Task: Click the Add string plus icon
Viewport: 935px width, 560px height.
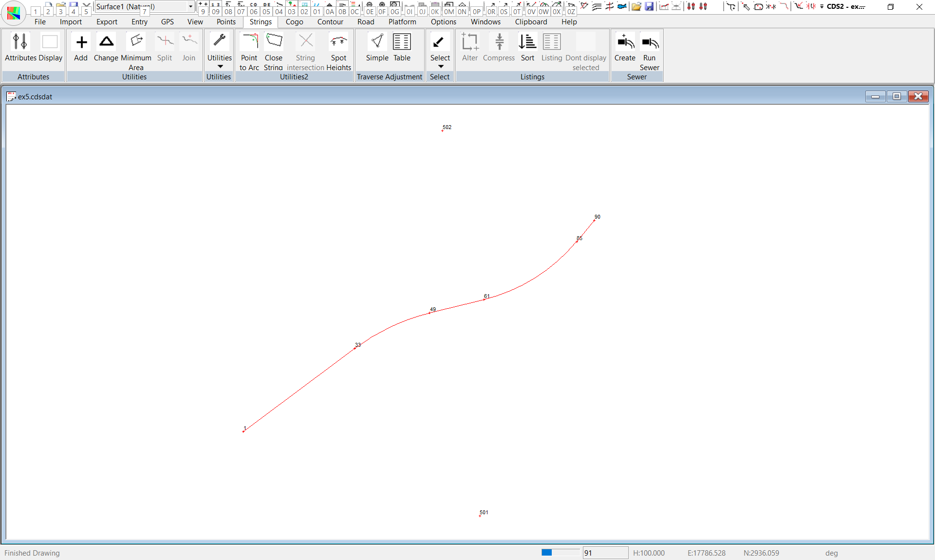Action: click(x=81, y=42)
